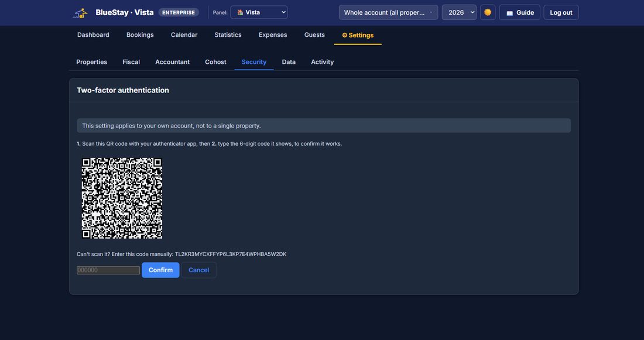Click the Confirm button
This screenshot has width=644, height=340.
pyautogui.click(x=160, y=270)
